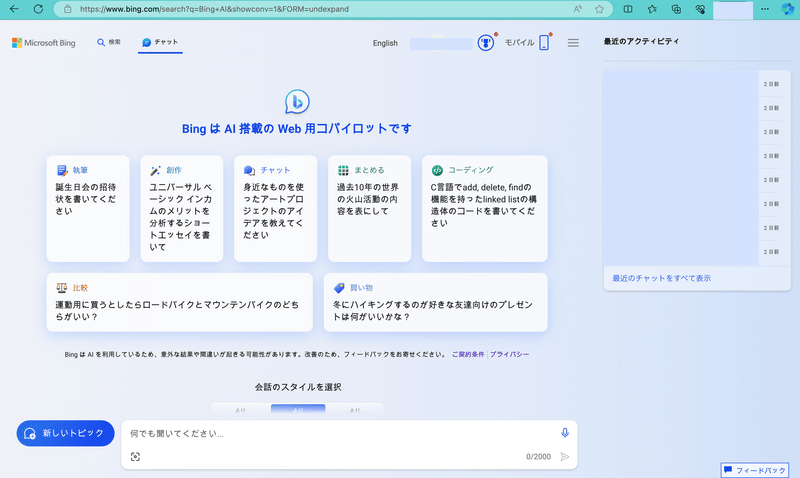Open the browser essentials heart icon
Screen dimensions: 800x478
coord(700,9)
